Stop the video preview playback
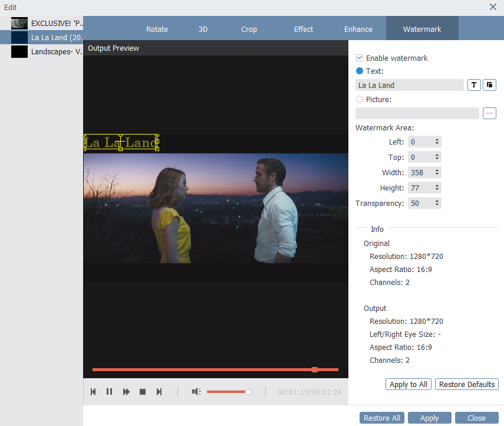Image resolution: width=504 pixels, height=426 pixels. pos(143,392)
